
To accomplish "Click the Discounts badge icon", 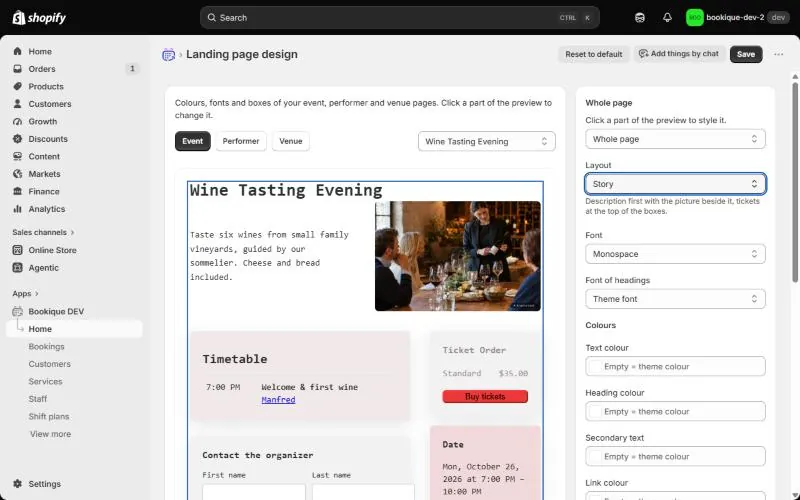I will (17, 139).
